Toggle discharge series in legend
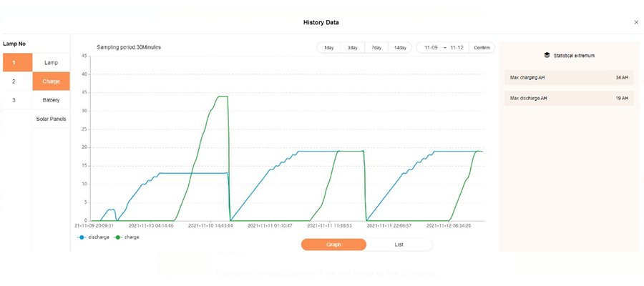Screen dimensions: 644x286 point(93,237)
